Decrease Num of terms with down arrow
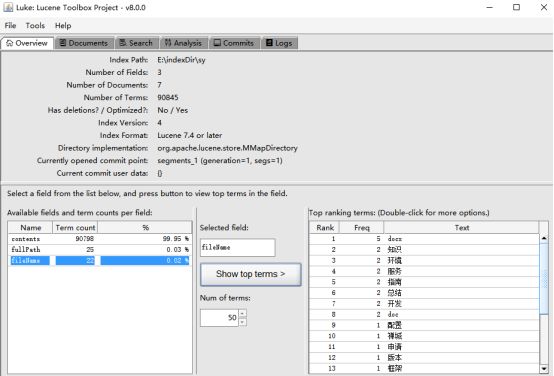The height and width of the screenshot is (376, 554). click(243, 322)
